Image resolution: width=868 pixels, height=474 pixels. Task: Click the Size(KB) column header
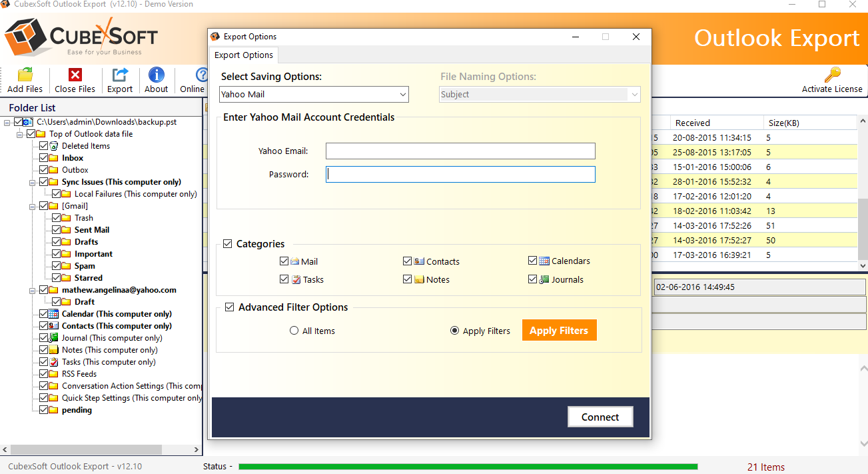click(x=810, y=123)
